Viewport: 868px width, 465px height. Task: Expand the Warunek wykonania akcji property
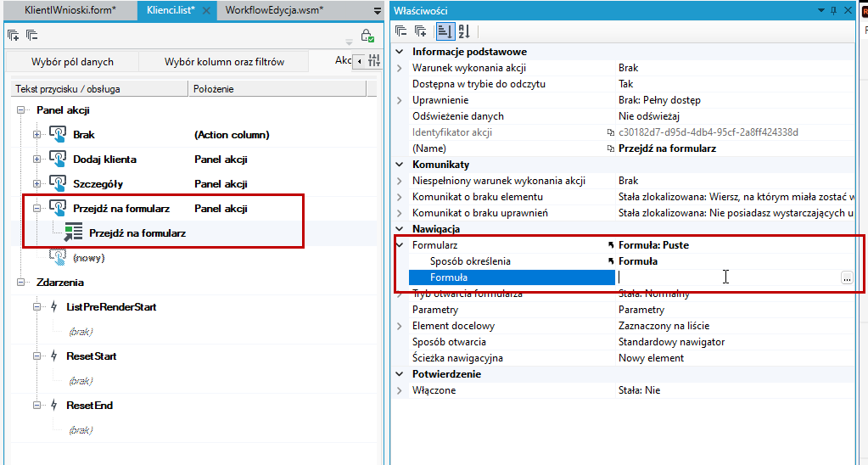[x=400, y=68]
